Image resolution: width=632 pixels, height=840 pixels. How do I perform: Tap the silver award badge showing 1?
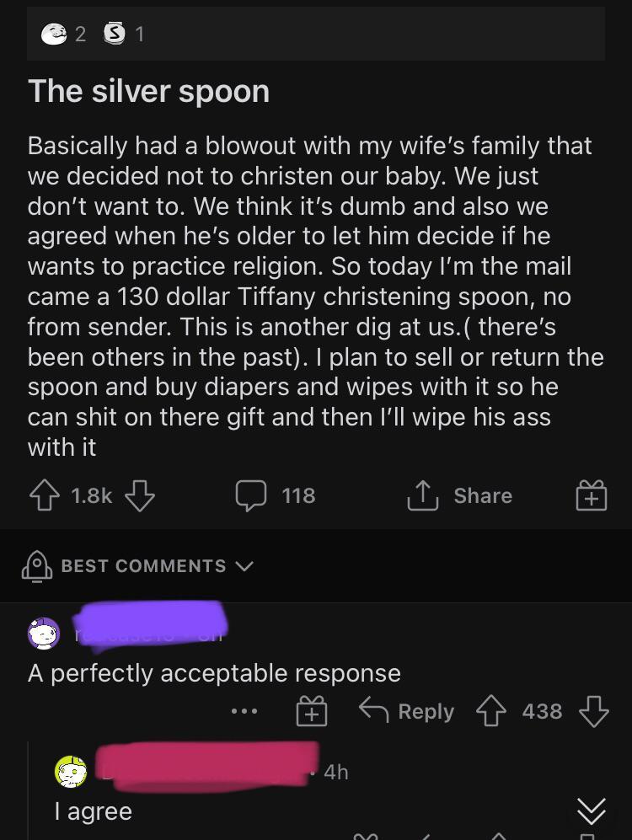click(x=114, y=34)
